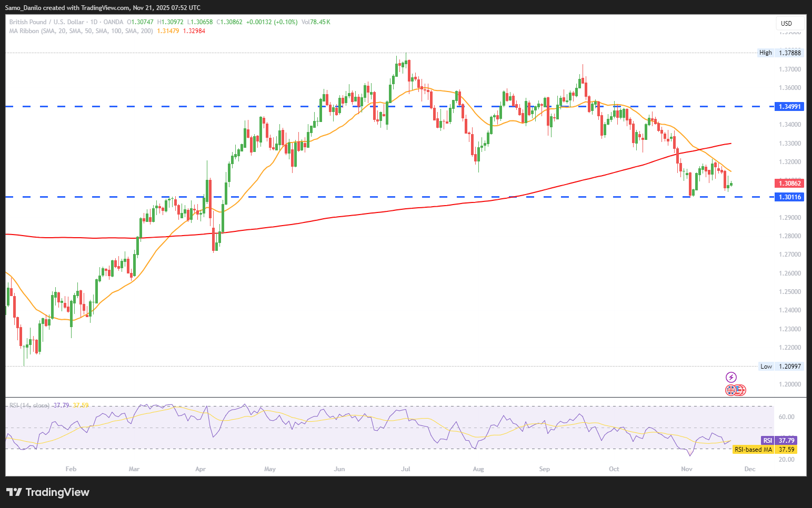
Task: Click the yellow RSI-based MA 37.59 label
Action: [x=765, y=450]
